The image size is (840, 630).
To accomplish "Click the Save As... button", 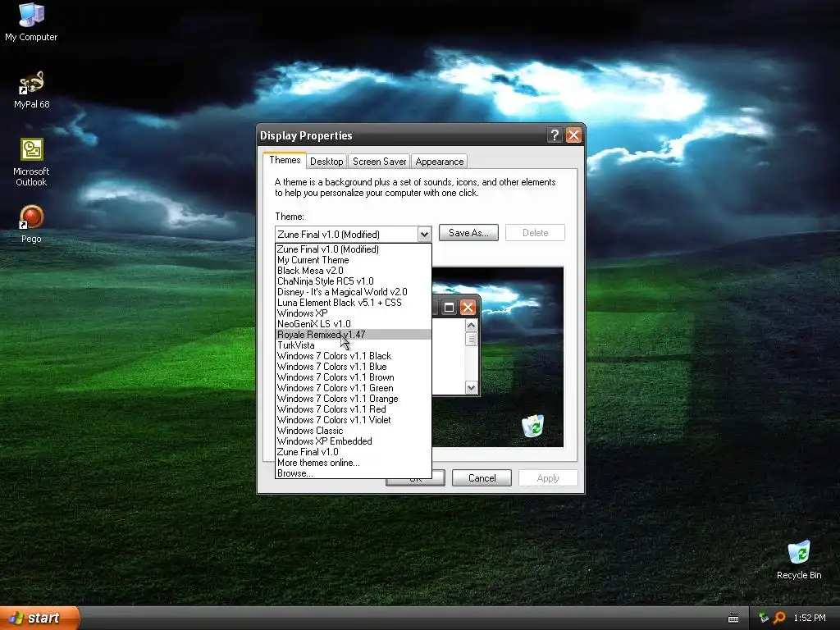I will (x=468, y=232).
